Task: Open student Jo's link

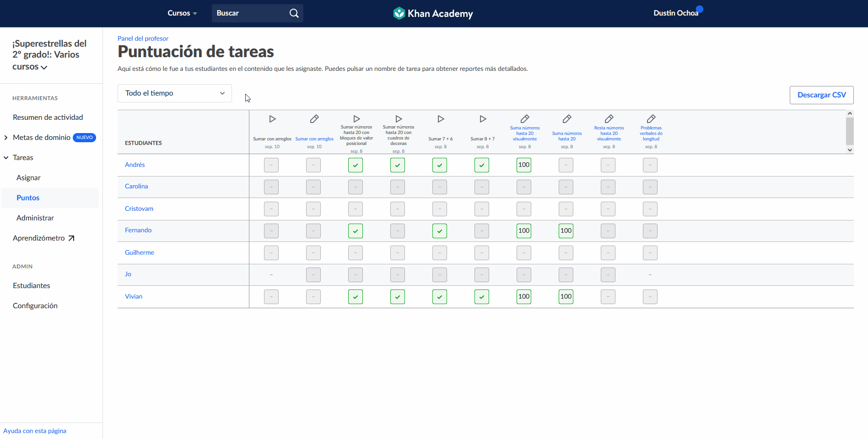Action: click(128, 274)
